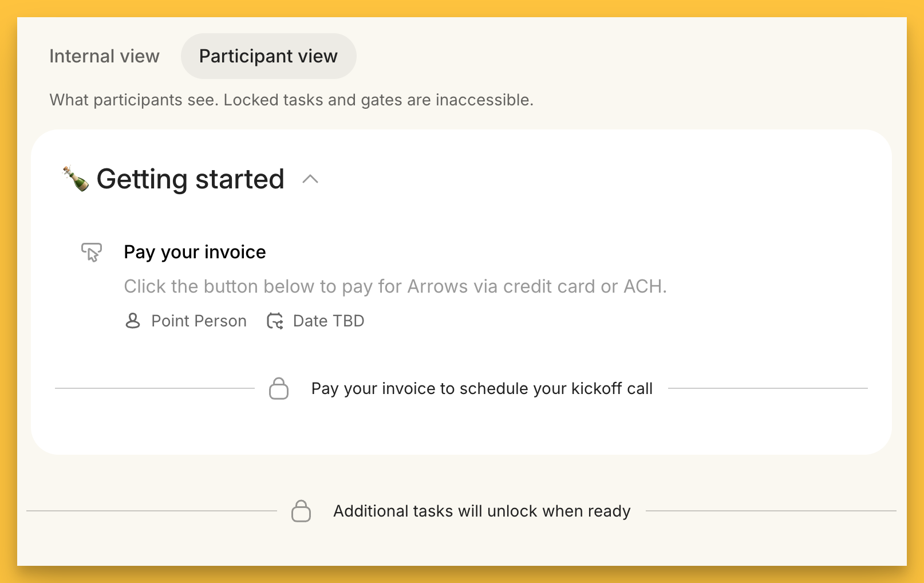Click the divider line left of kickoff gate
Screen dimensions: 924x583
(x=155, y=388)
